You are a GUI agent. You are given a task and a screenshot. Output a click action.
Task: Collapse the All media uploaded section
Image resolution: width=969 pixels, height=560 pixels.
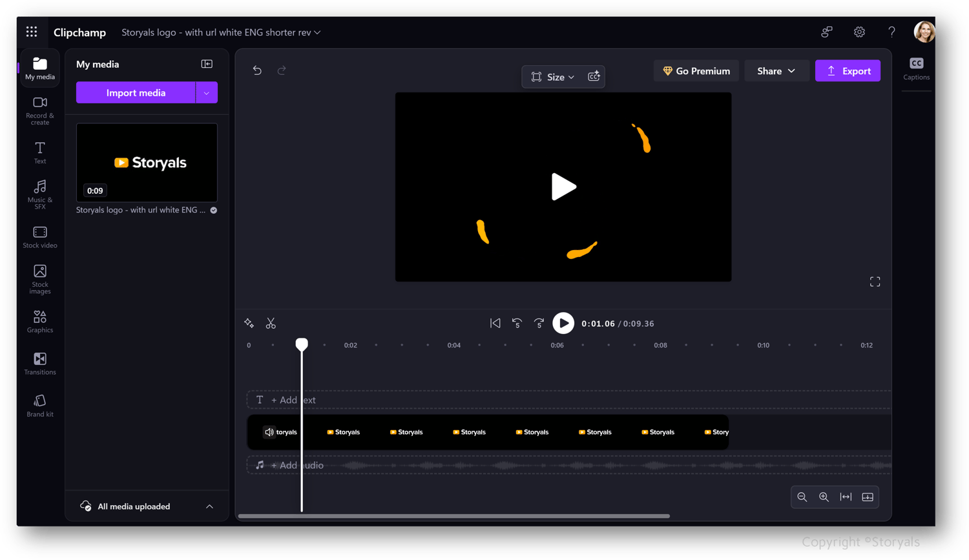pyautogui.click(x=209, y=507)
